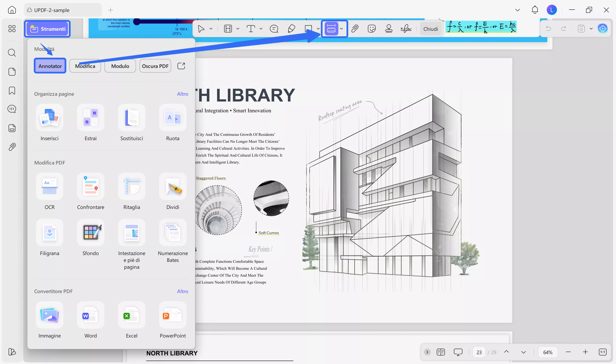Screen dimensions: 616x364
Task: Open the signature tool
Action: click(406, 29)
